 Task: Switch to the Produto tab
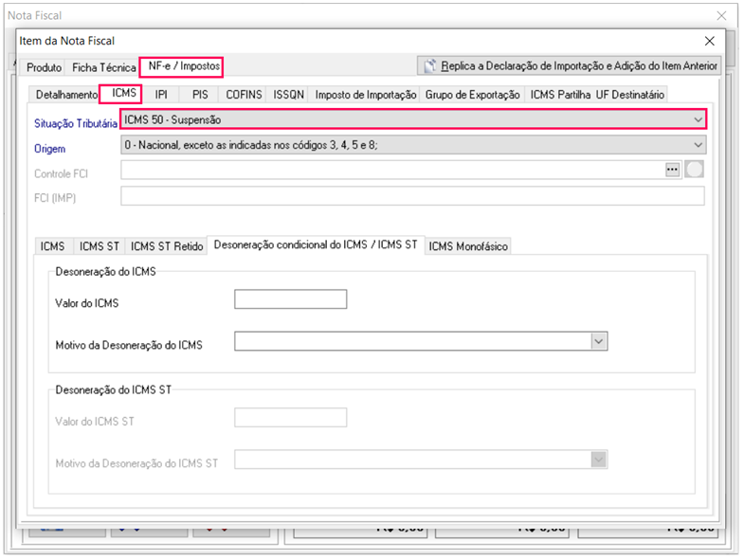pyautogui.click(x=44, y=68)
